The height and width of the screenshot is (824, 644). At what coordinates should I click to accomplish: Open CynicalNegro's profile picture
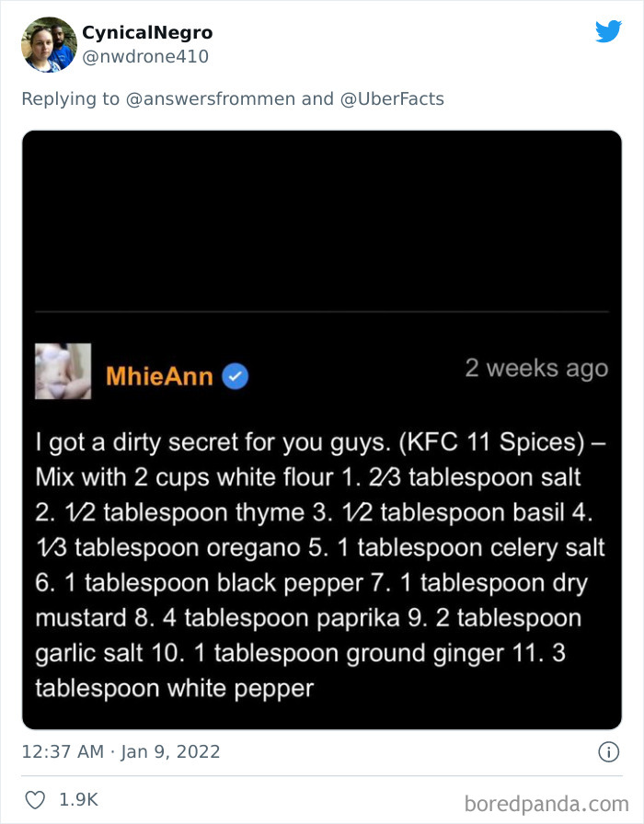coord(49,45)
